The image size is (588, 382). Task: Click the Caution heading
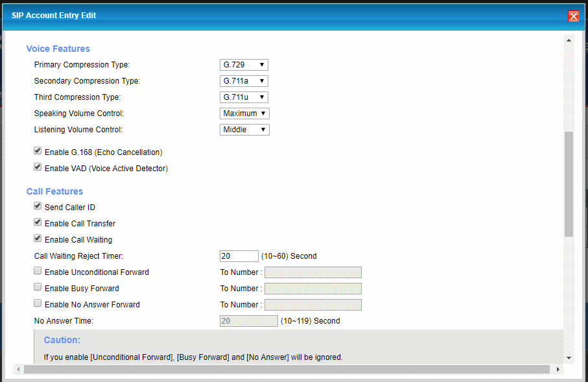tap(62, 340)
